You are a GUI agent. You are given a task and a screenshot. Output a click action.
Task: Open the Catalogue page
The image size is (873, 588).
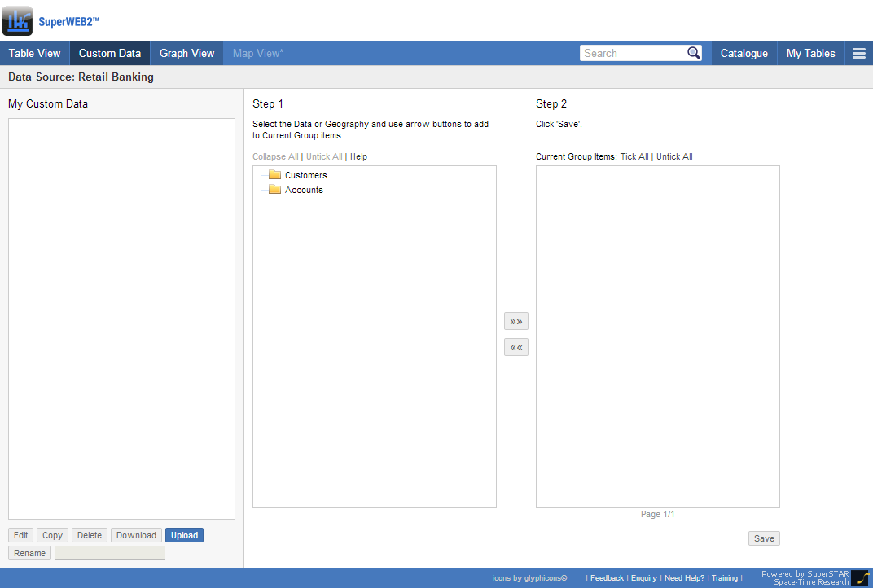[x=744, y=54]
